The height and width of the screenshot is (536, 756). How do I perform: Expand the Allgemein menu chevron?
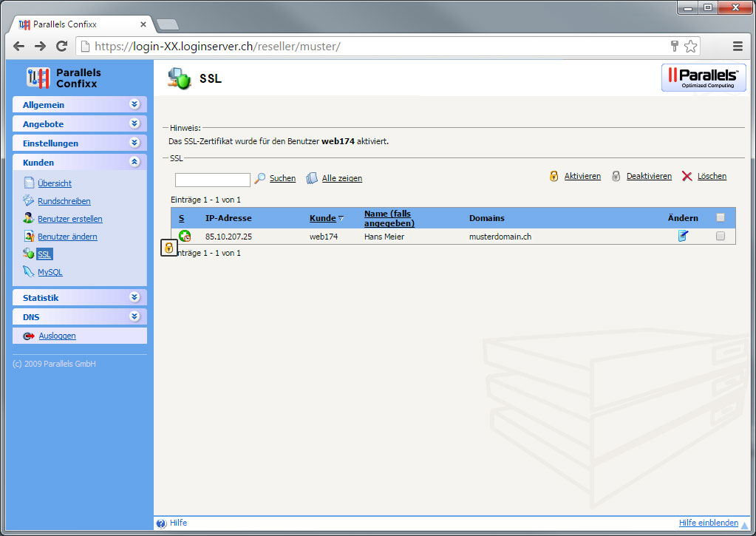pyautogui.click(x=134, y=104)
